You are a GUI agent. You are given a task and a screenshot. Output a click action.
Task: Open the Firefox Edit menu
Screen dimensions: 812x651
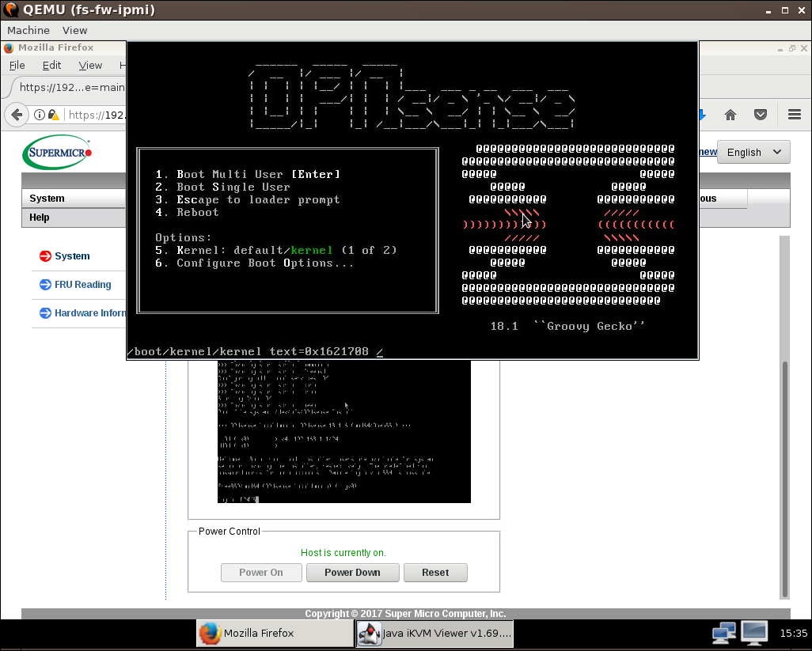click(51, 66)
